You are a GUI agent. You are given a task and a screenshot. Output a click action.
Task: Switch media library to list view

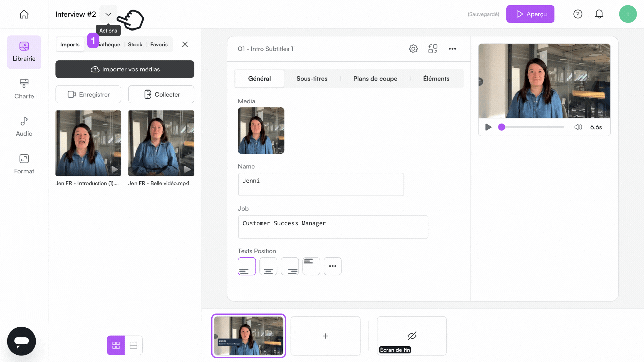[x=133, y=345]
